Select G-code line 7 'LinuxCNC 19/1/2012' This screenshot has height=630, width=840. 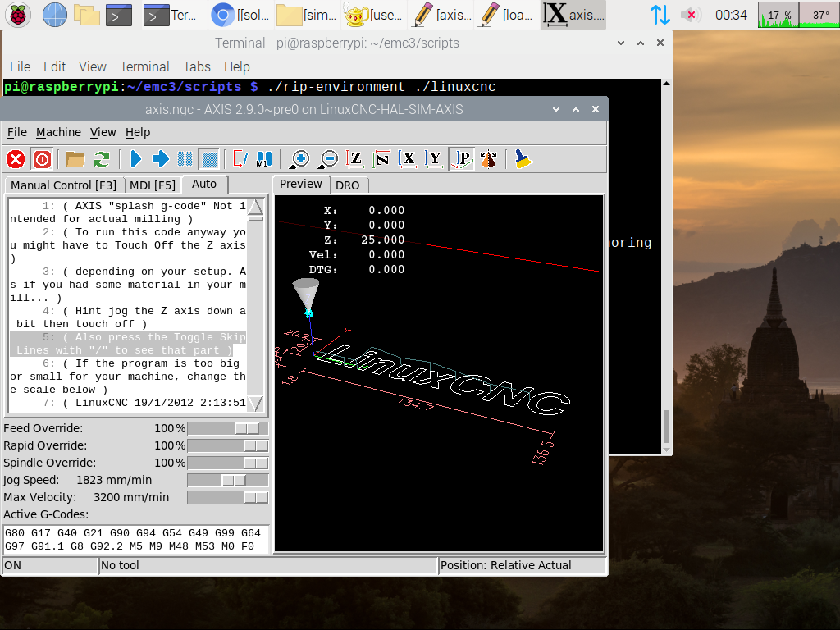pos(128,403)
